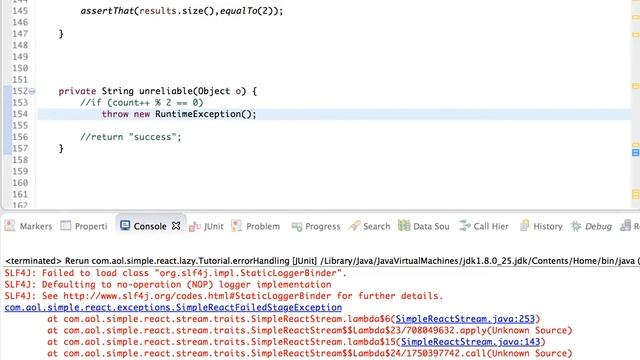The image size is (640, 360).
Task: Click the SLF4J Failed to load class message
Action: tap(176, 273)
